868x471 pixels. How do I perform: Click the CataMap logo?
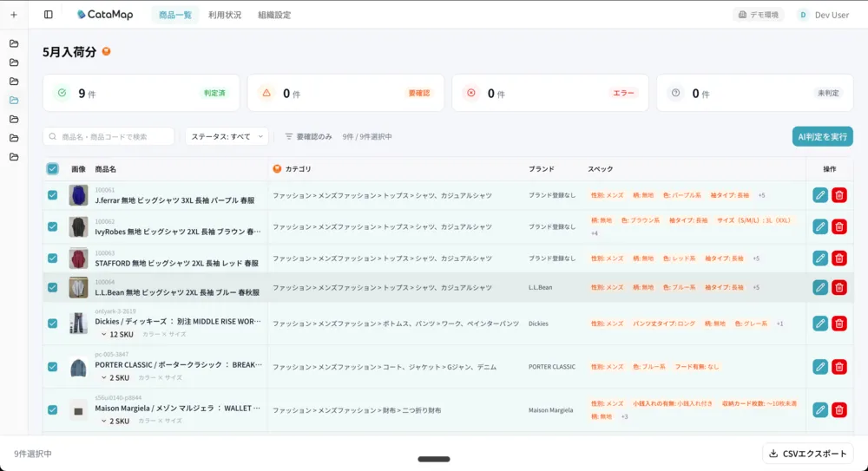point(105,15)
